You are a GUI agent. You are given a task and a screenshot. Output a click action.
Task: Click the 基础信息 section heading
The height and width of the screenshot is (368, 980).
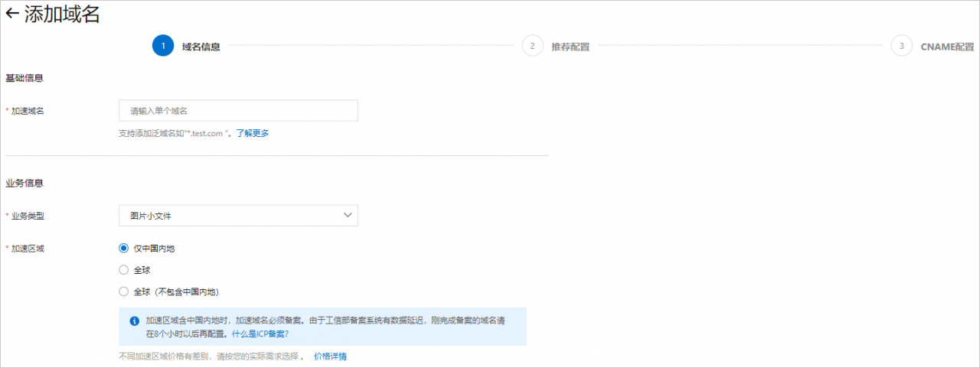tap(24, 78)
